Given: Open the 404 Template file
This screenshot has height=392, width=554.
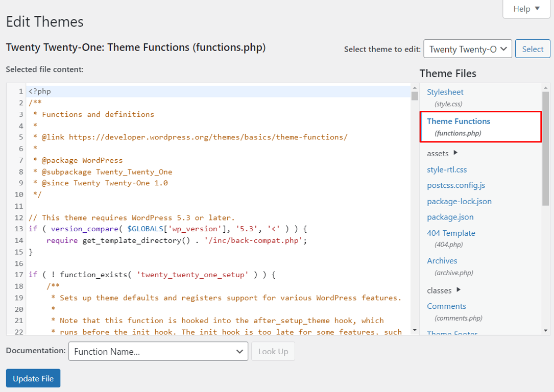Looking at the screenshot, I should (451, 233).
